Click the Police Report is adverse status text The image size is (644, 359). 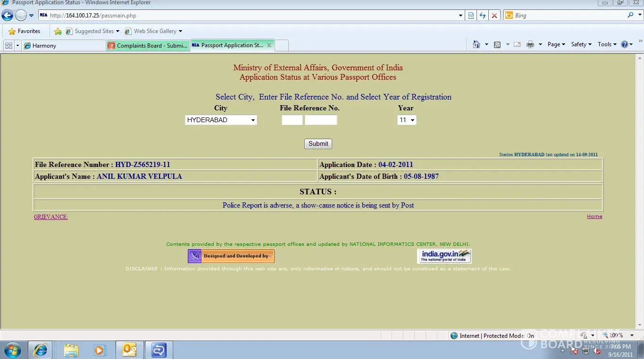pyautogui.click(x=318, y=205)
